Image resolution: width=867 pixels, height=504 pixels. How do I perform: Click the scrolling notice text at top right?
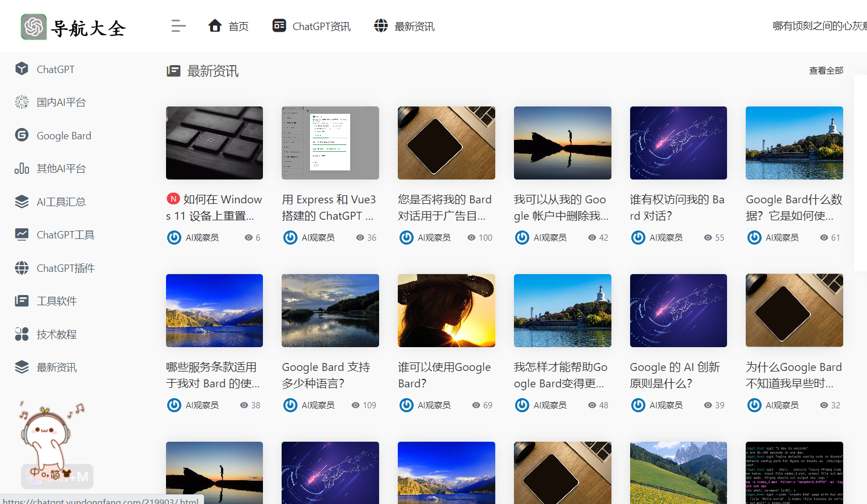tap(819, 26)
